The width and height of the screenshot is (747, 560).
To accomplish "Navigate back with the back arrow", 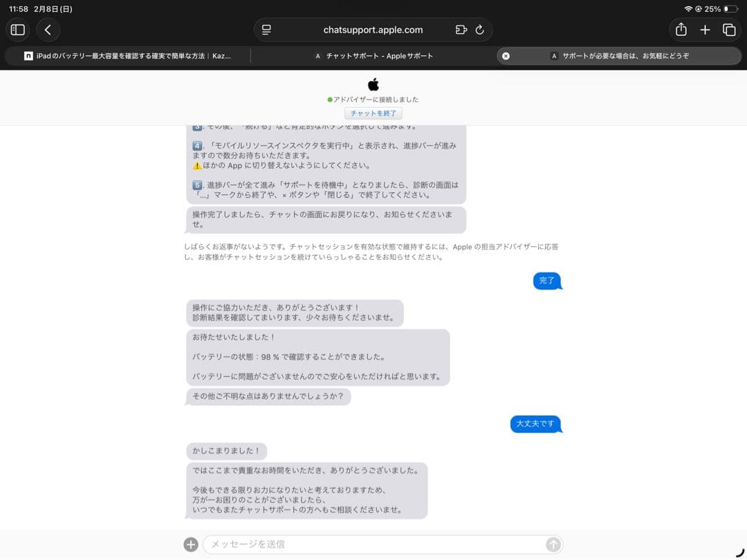I will click(x=48, y=30).
